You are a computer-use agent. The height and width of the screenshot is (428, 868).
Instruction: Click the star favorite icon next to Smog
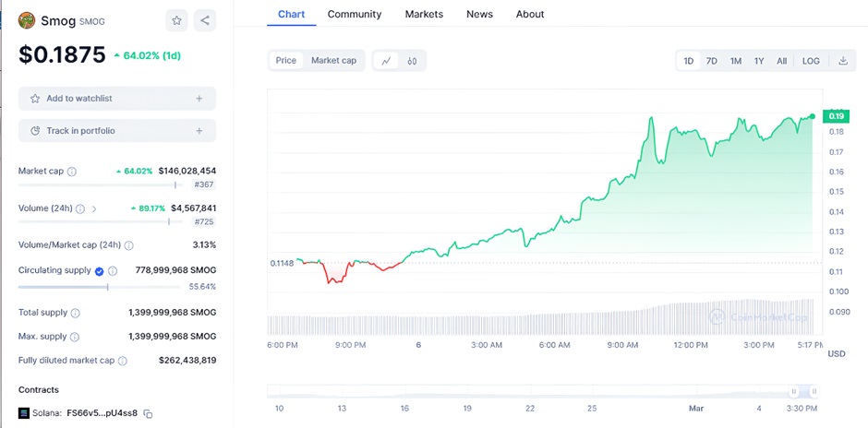pyautogui.click(x=176, y=20)
